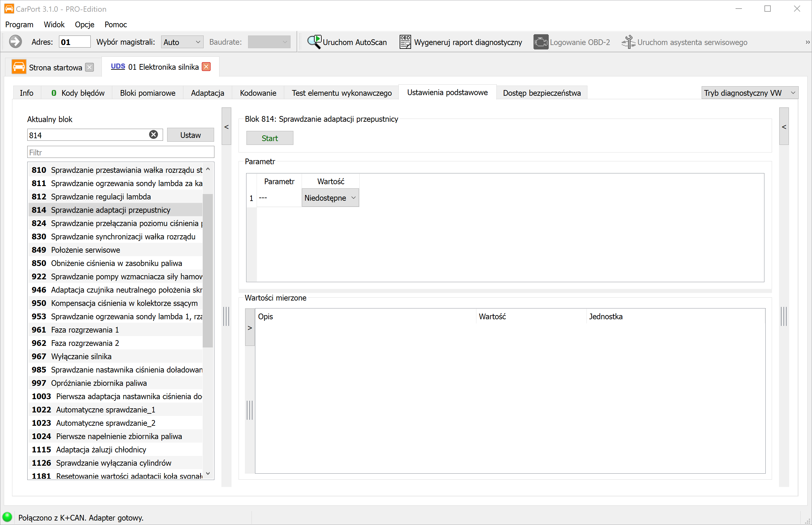Open Wygeneruj raport diagnostyczny report icon

coord(405,42)
